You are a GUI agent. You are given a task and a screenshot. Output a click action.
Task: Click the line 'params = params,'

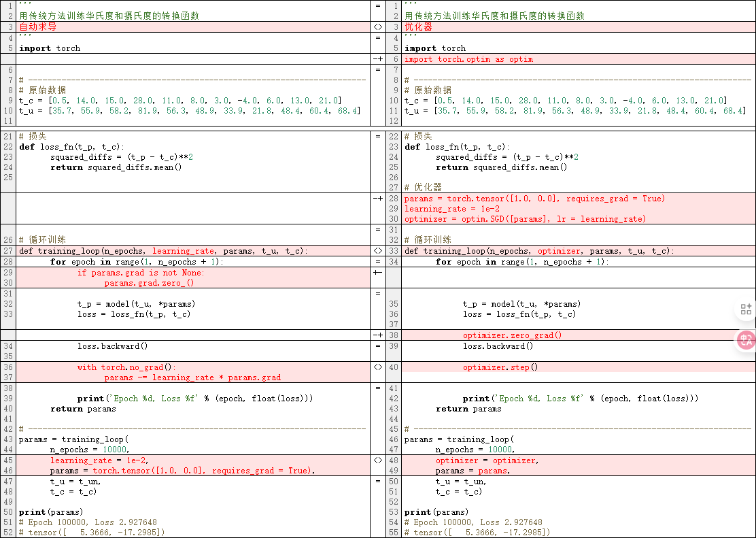point(472,471)
